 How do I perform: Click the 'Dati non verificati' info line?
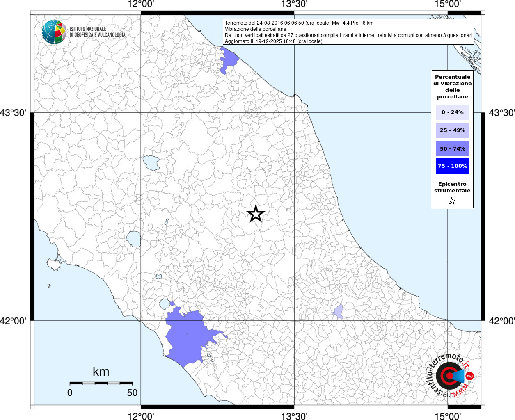349,35
